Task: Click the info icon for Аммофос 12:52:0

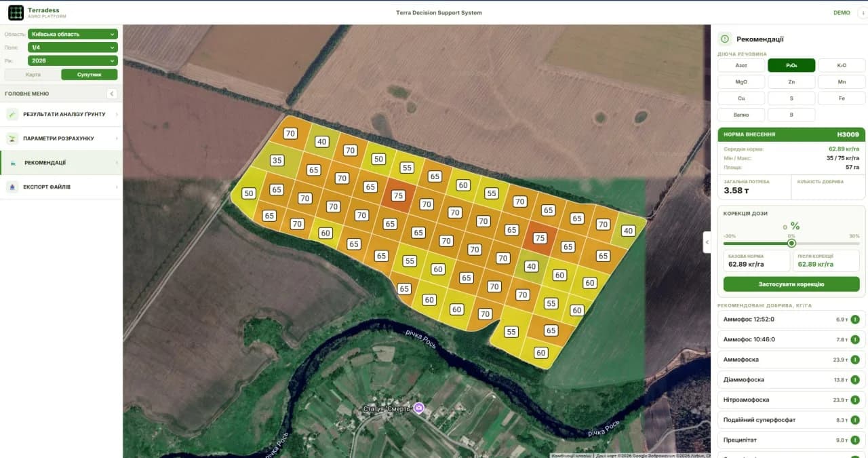Action: point(855,320)
